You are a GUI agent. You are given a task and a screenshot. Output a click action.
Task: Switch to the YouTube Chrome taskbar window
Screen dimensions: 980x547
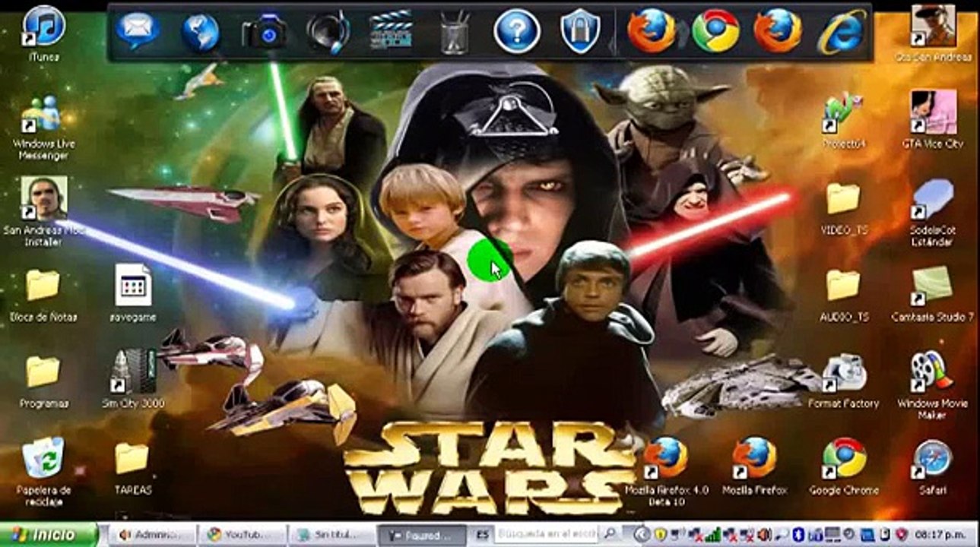[243, 535]
